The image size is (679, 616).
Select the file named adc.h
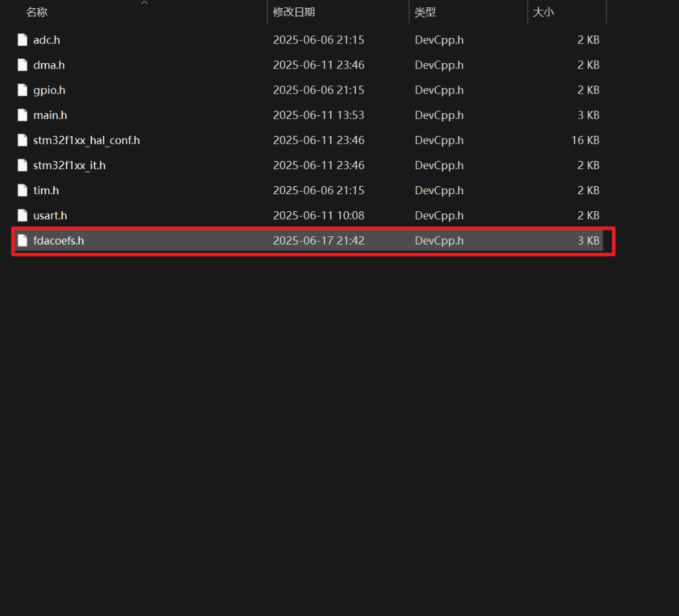point(47,40)
